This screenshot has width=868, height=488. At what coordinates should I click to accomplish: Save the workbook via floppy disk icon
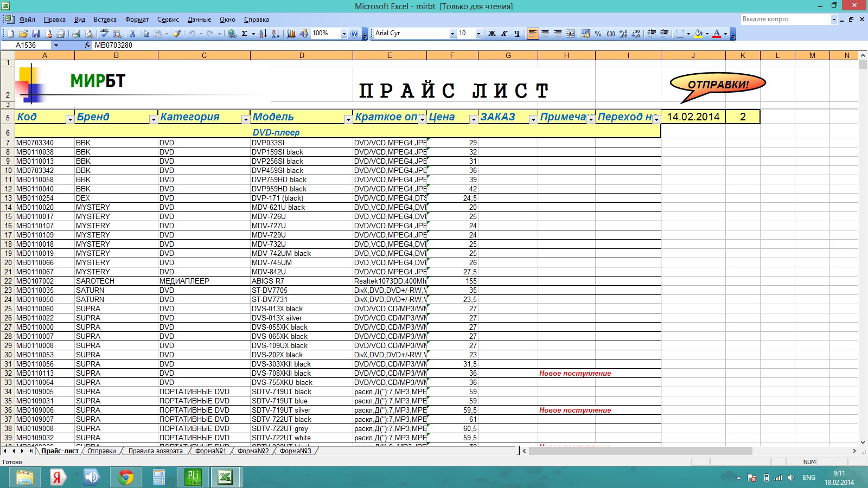click(36, 34)
